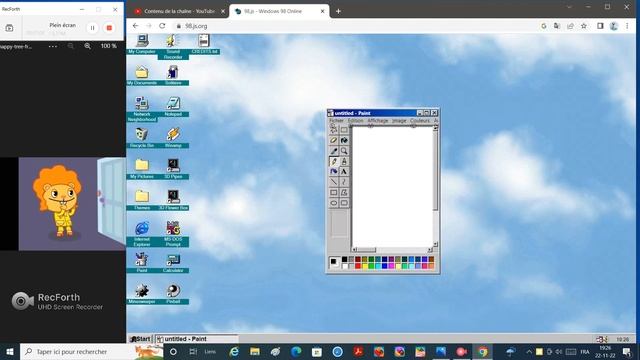Click the Chrome reload button
This screenshot has height=360, width=640.
[162, 26]
